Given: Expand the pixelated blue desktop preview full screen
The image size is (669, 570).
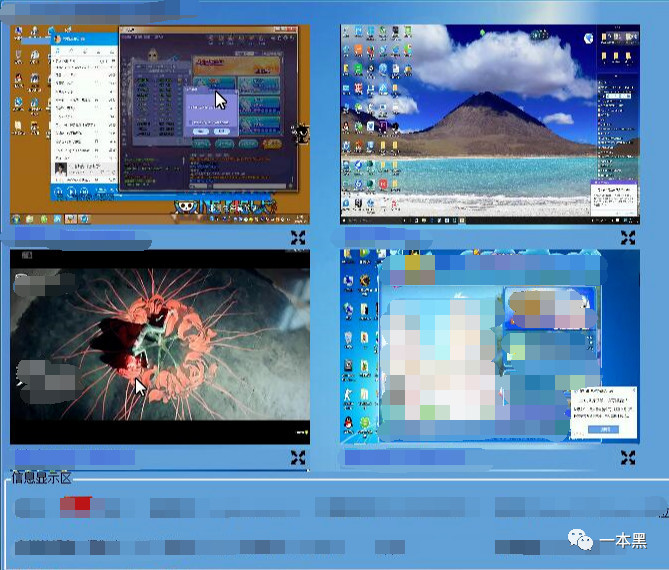Looking at the screenshot, I should [628, 457].
